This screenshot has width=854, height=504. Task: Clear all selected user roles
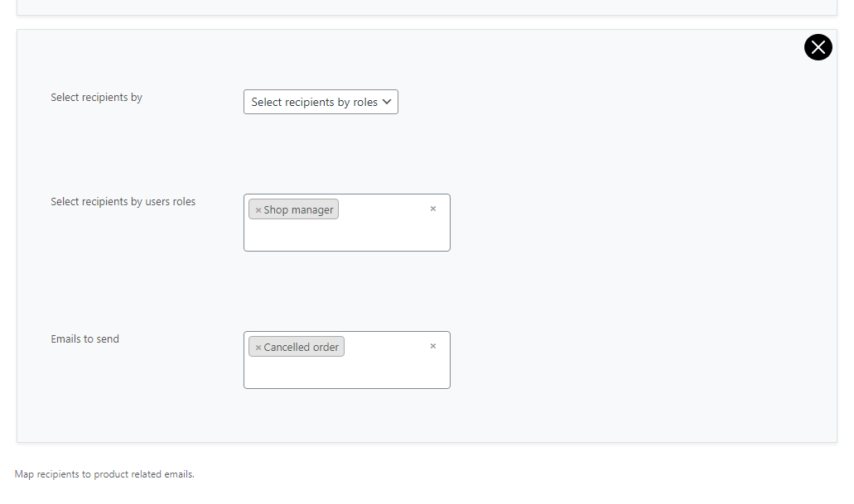(432, 209)
